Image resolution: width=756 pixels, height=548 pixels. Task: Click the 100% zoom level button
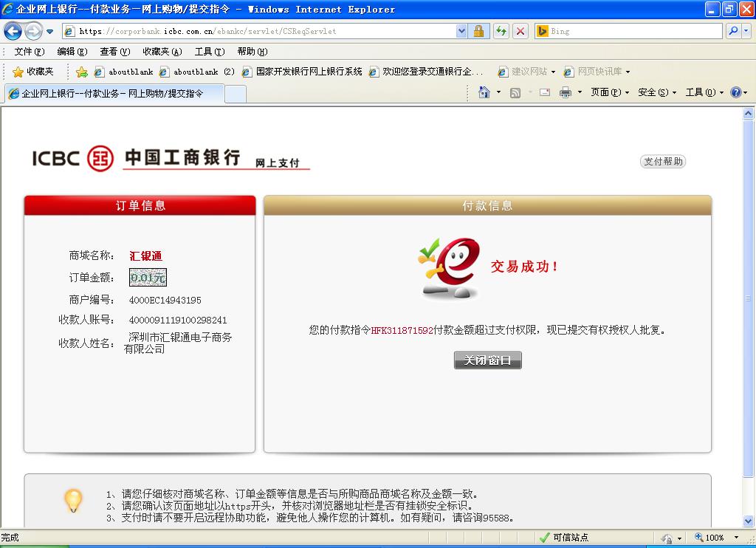coord(709,538)
